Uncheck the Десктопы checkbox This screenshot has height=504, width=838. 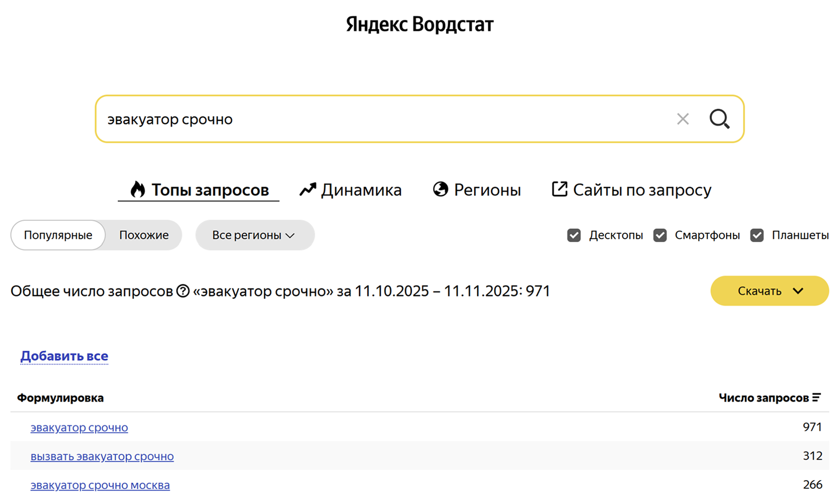click(573, 235)
